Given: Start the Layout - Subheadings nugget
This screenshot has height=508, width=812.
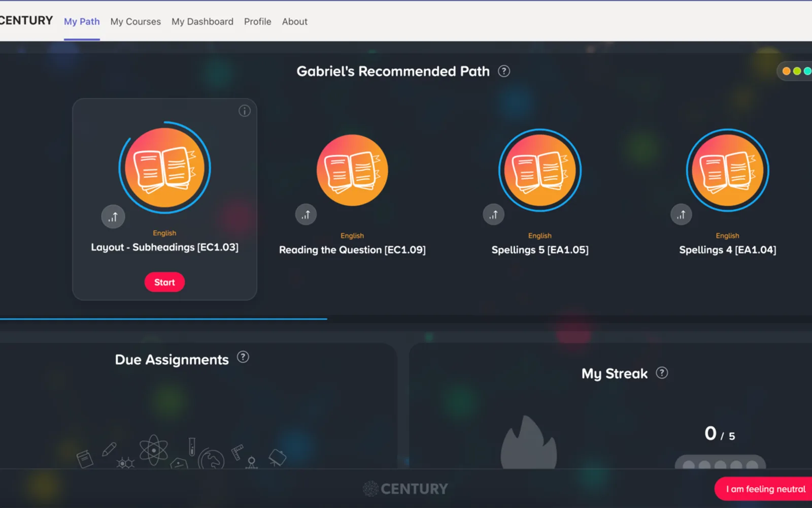Looking at the screenshot, I should point(164,282).
